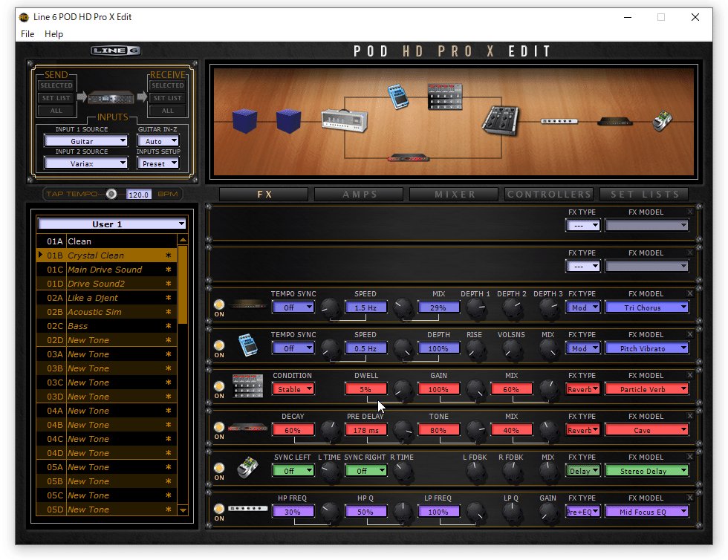Select the Mid Focus EQ unit in signal chain
Viewport: 728px width, 560px height.
pos(559,121)
